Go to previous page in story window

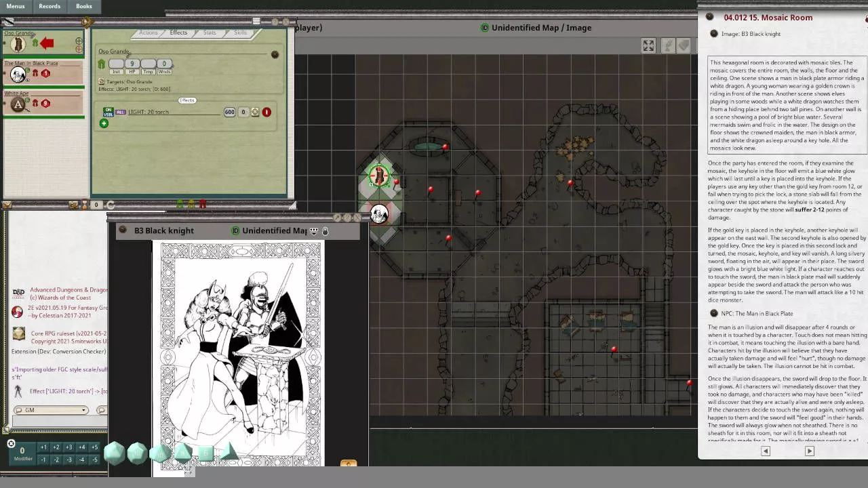[x=766, y=451]
